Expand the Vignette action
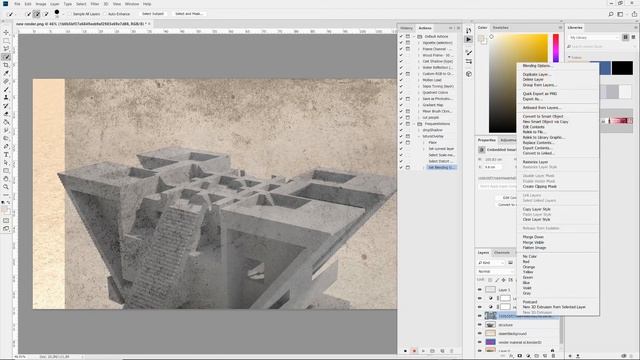Screen dimensions: 640x360 coord(419,42)
